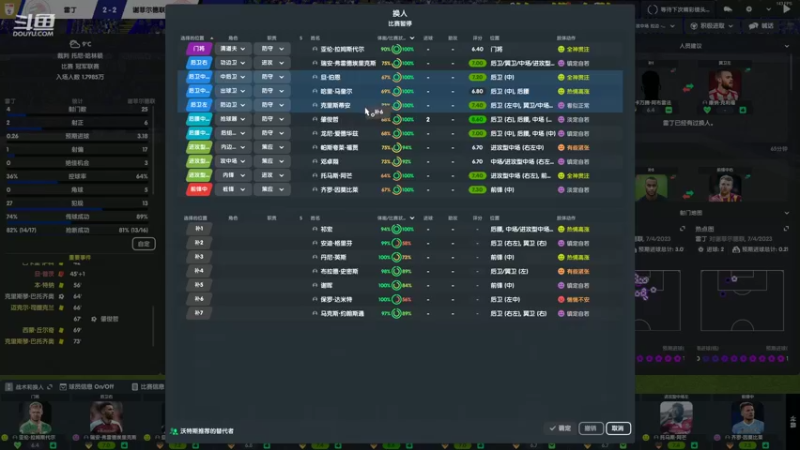Click the Douyu logo

tap(34, 26)
